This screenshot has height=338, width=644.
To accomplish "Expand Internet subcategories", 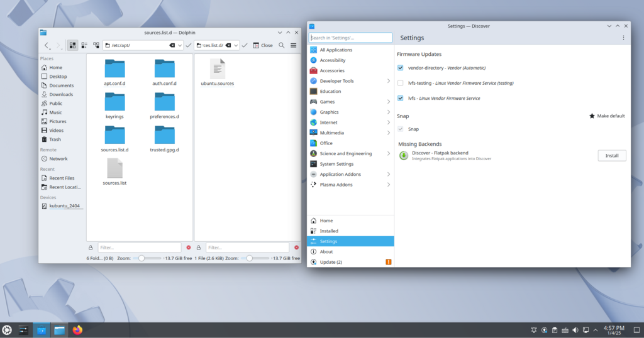I will [388, 123].
